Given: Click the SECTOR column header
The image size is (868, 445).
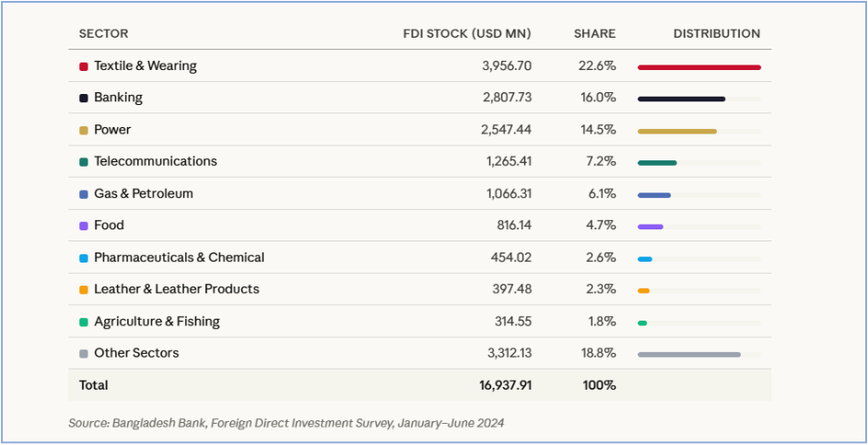Looking at the screenshot, I should pos(103,34).
